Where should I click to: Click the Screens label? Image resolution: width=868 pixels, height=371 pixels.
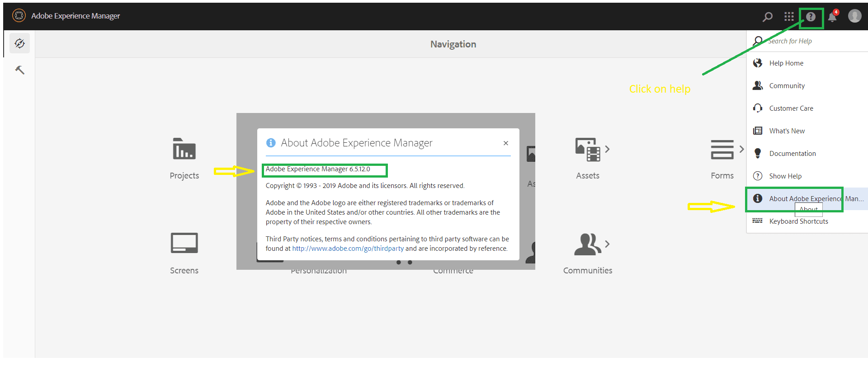[184, 271]
